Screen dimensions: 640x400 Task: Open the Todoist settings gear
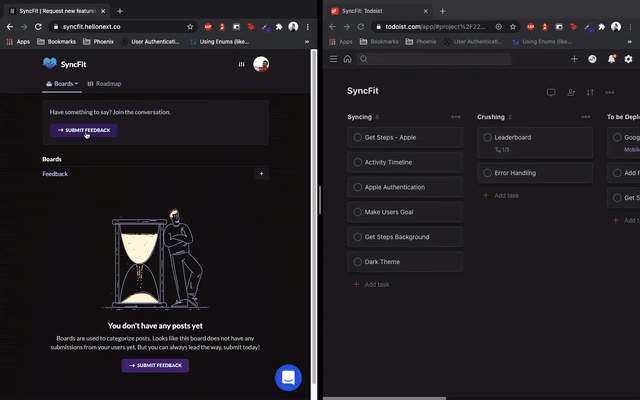[x=628, y=59]
